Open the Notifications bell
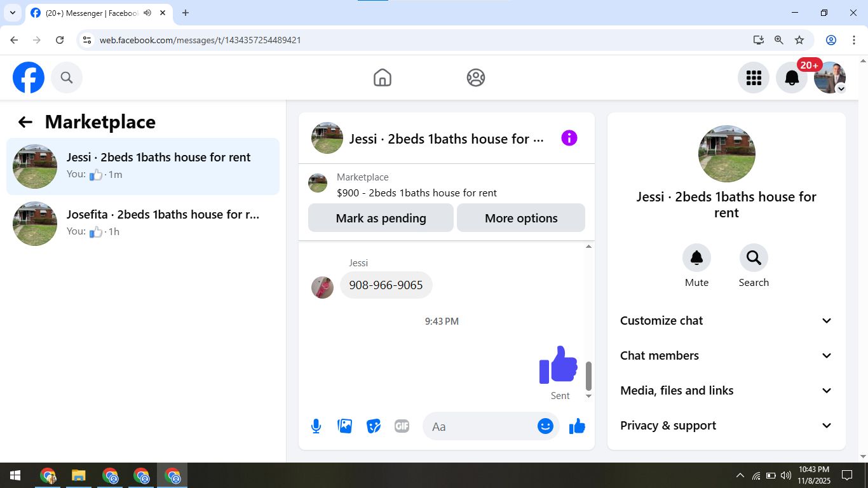The image size is (868, 488). click(x=792, y=78)
